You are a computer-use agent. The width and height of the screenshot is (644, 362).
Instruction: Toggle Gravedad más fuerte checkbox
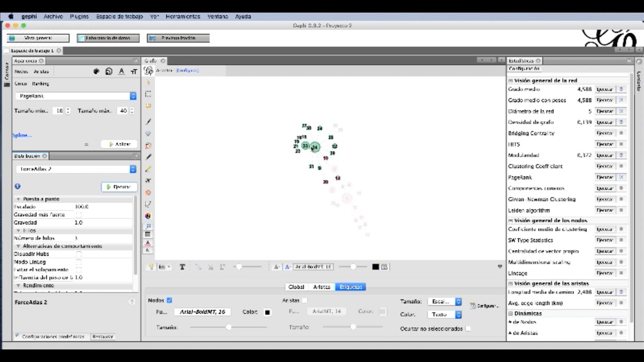coord(78,215)
